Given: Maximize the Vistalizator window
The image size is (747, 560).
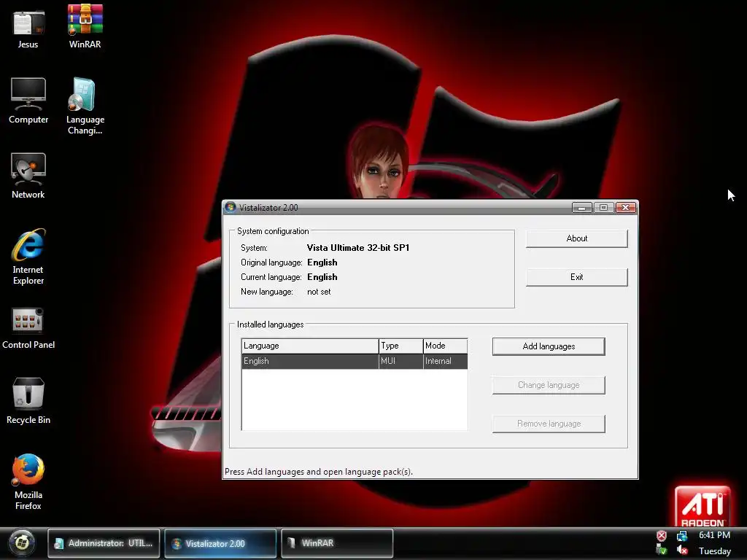Looking at the screenshot, I should (x=603, y=208).
